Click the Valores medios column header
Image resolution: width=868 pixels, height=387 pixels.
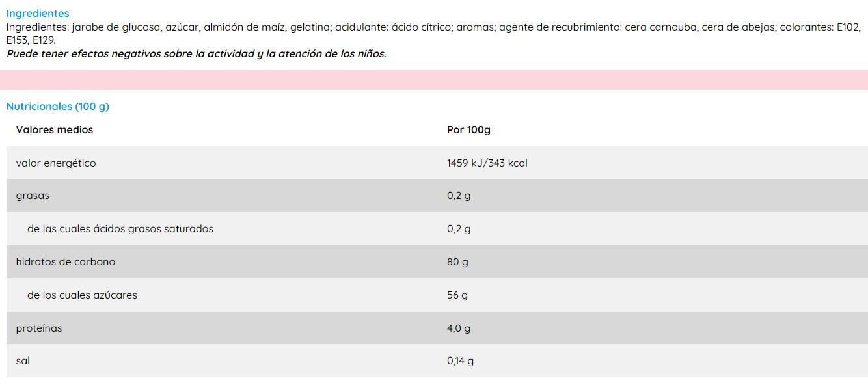pyautogui.click(x=55, y=130)
